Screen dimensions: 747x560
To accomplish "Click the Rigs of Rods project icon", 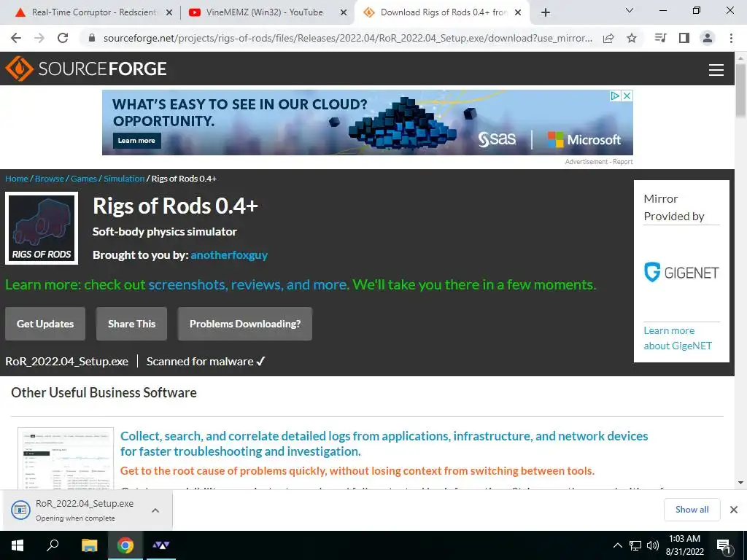I will 42,228.
